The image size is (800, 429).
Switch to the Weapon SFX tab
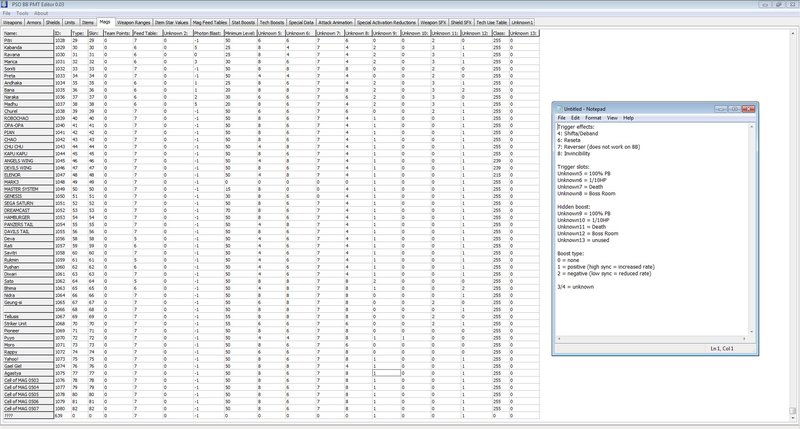click(x=433, y=22)
